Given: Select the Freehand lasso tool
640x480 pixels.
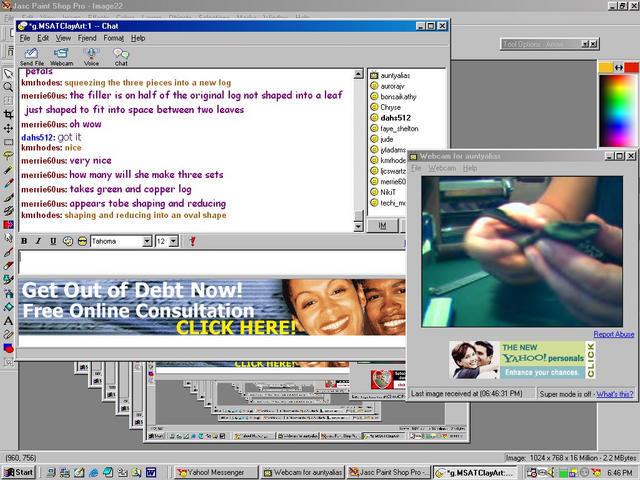Looking at the screenshot, I should pos(8,156).
